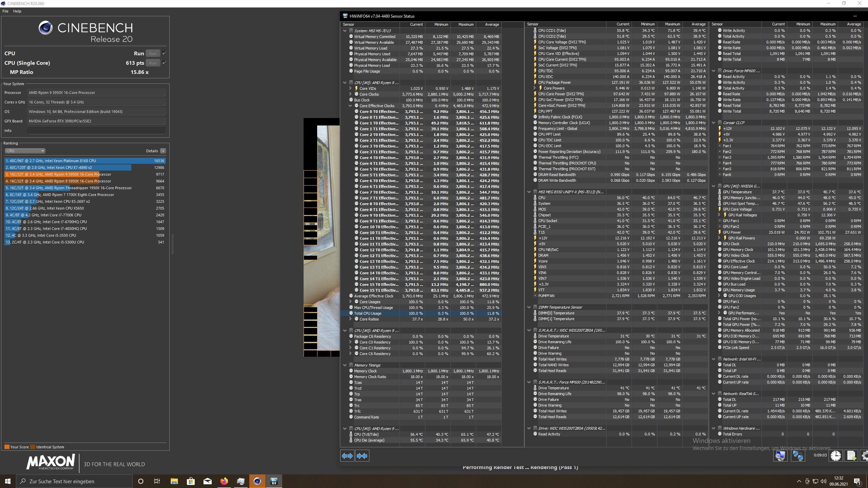
Task: Select the Physical Memory Used row
Action: (x=421, y=54)
